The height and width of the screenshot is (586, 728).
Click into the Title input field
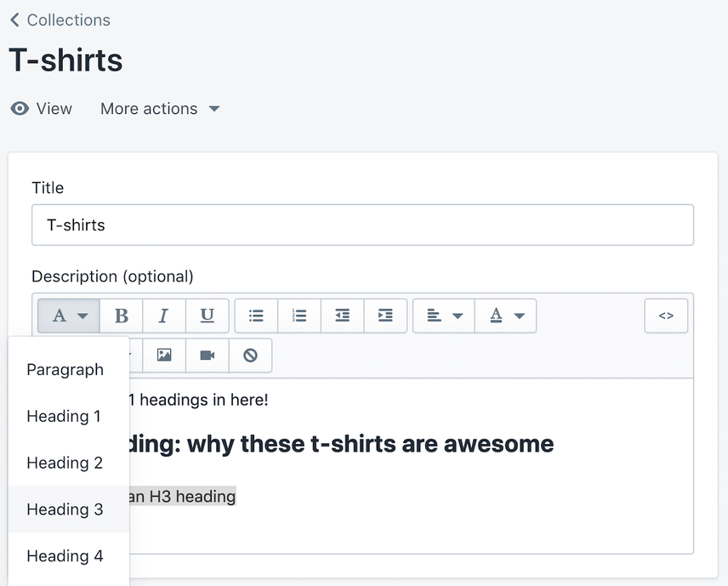click(362, 225)
